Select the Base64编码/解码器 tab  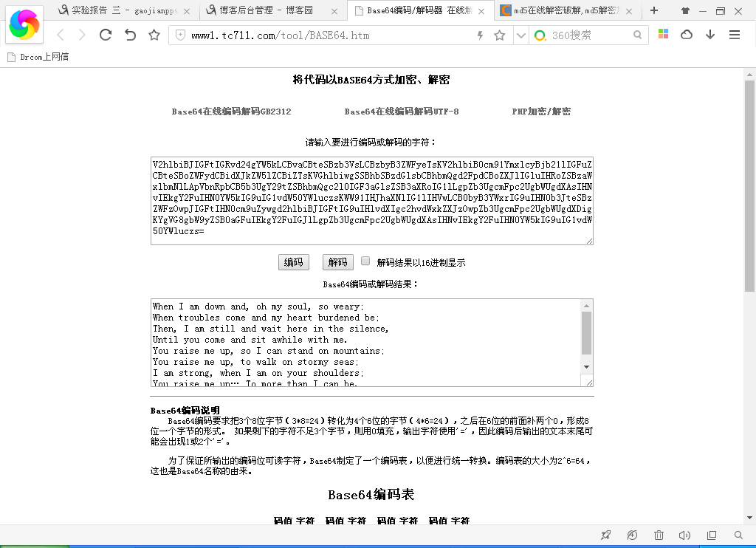click(x=421, y=10)
